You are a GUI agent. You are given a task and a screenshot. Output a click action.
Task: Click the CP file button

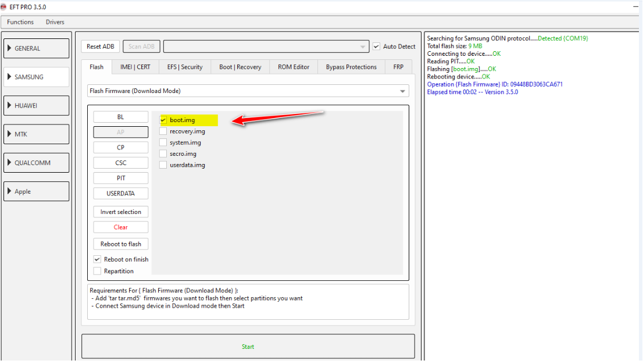tap(120, 148)
